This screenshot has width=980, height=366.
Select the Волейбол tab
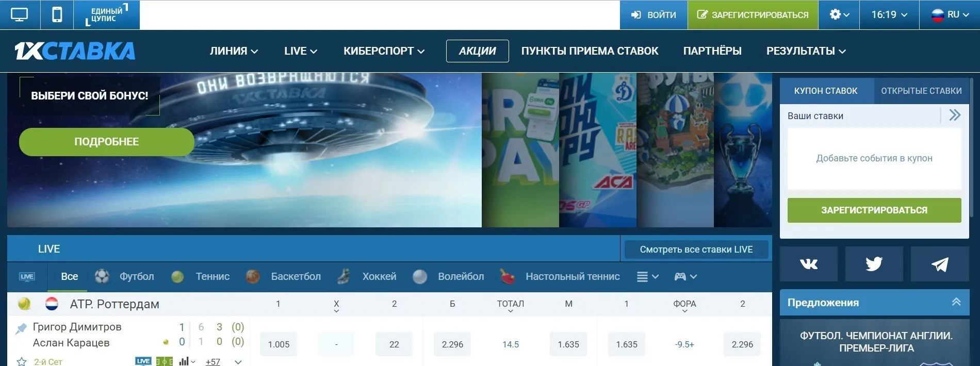461,277
